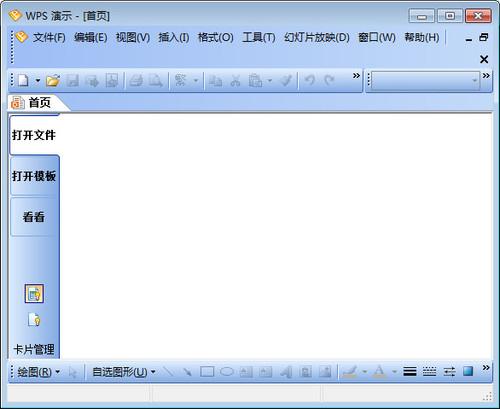Click the document with lightbulb sidebar icon
The width and height of the screenshot is (500, 409).
pyautogui.click(x=34, y=319)
